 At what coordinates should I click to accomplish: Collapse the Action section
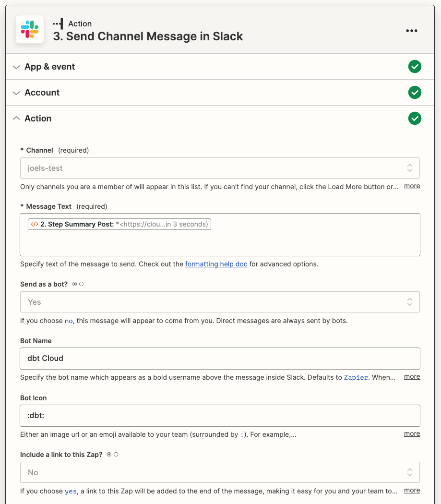click(x=16, y=118)
